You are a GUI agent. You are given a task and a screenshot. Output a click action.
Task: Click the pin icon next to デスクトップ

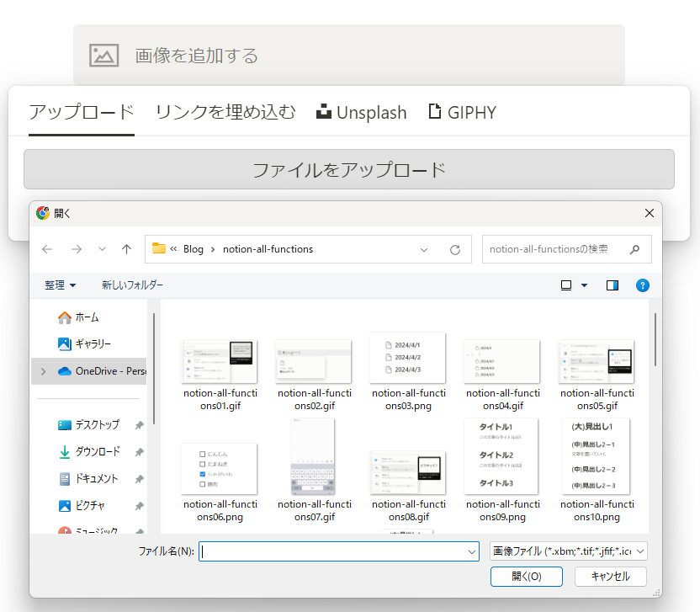coord(140,425)
